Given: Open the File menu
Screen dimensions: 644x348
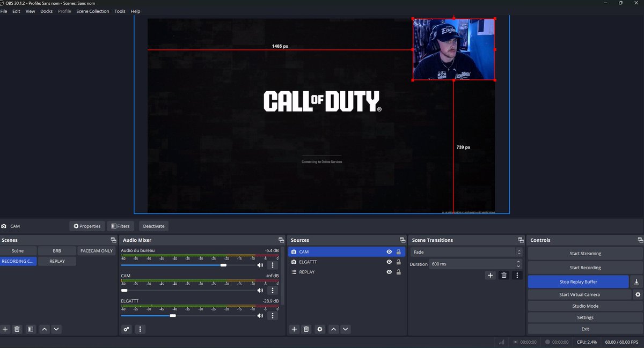Looking at the screenshot, I should [x=4, y=11].
